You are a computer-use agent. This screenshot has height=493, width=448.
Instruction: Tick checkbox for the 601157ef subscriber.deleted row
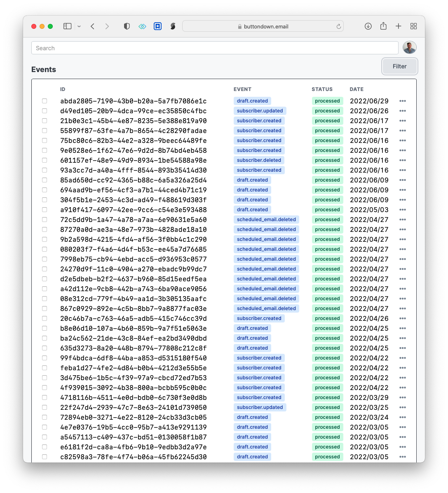tap(45, 160)
